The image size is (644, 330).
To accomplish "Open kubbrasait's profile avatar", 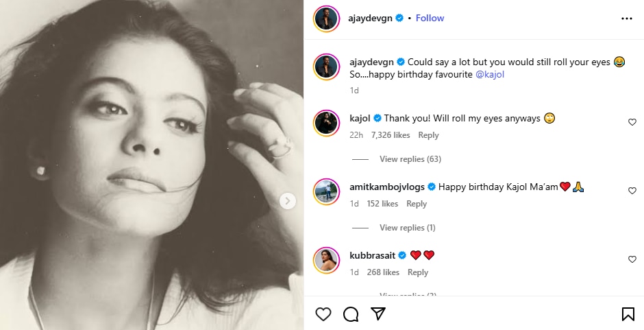I will tap(327, 260).
